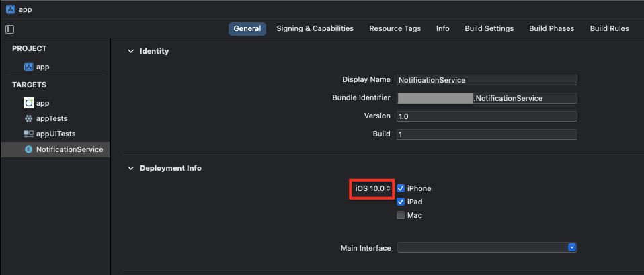Collapse the Identity section

(x=130, y=52)
